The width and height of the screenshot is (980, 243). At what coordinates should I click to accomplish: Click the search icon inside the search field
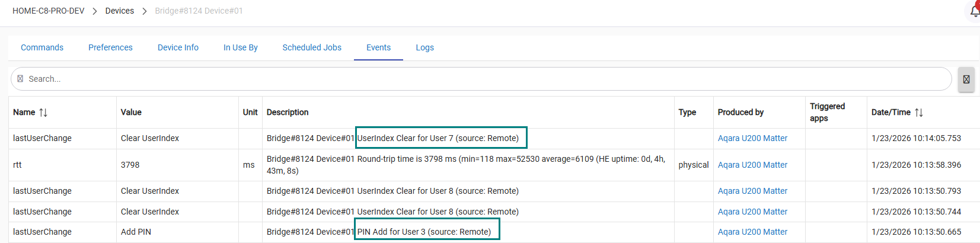(x=20, y=79)
